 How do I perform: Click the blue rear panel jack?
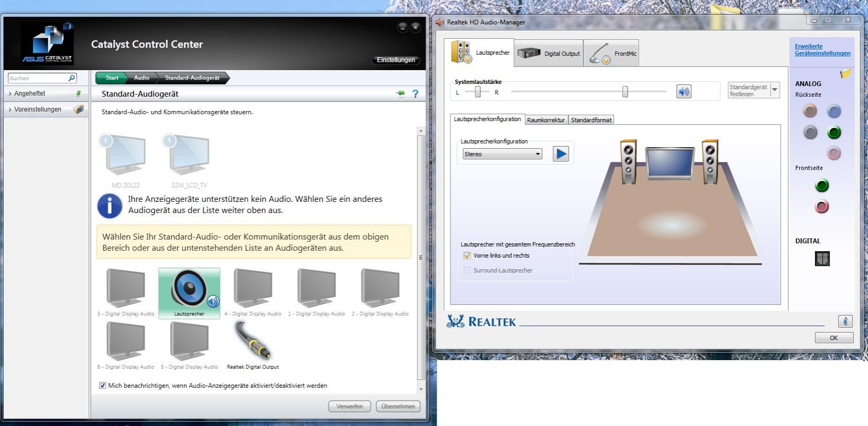[x=834, y=111]
